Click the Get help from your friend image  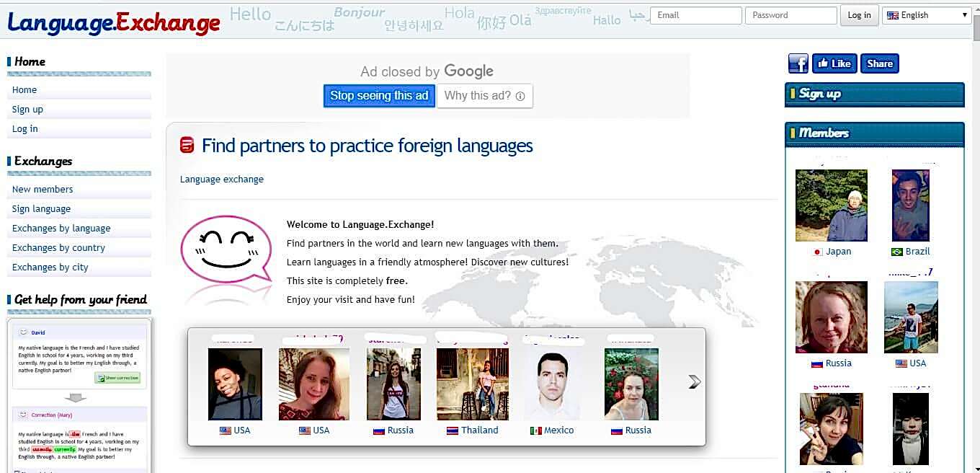(x=79, y=395)
